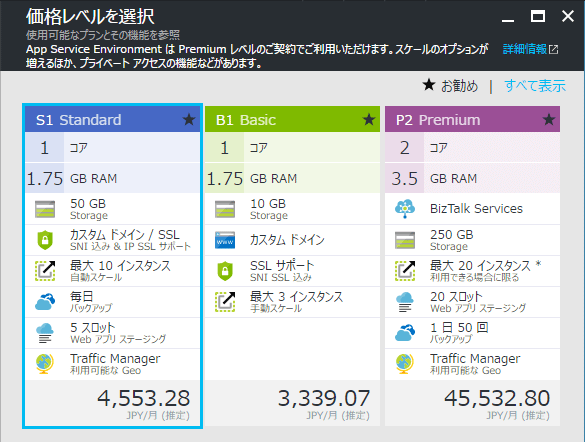Click the 10 GB Storage text in B1 Basic
The image size is (585, 442).
(269, 209)
